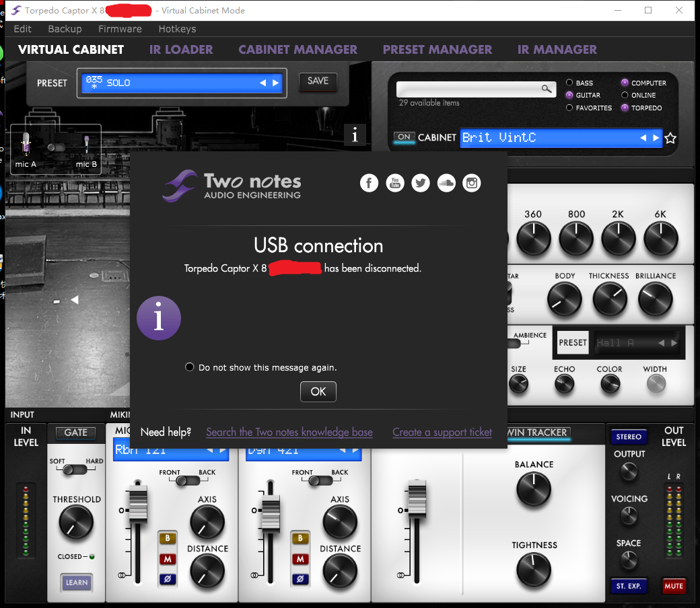The height and width of the screenshot is (608, 700).
Task: Open the Backup menu
Action: click(x=65, y=29)
